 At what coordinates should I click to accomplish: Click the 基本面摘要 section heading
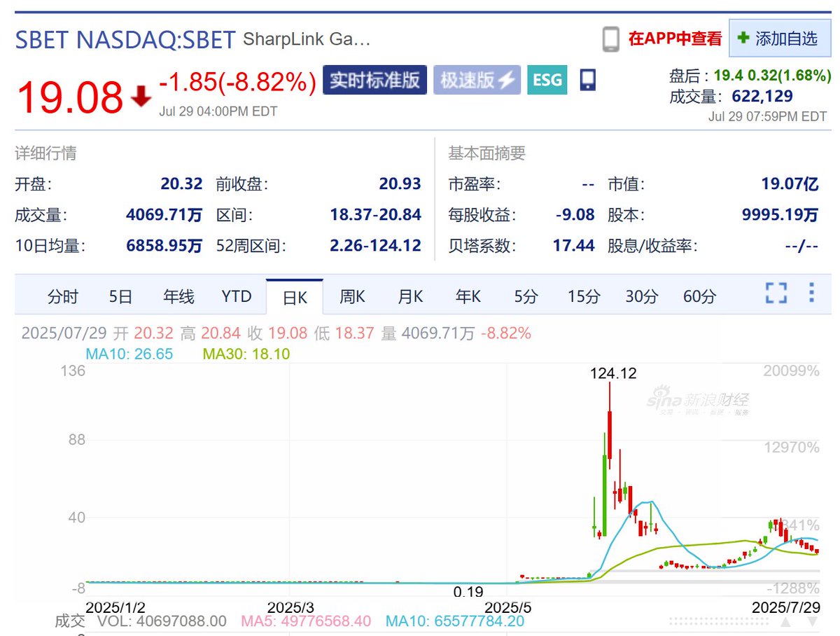[487, 153]
